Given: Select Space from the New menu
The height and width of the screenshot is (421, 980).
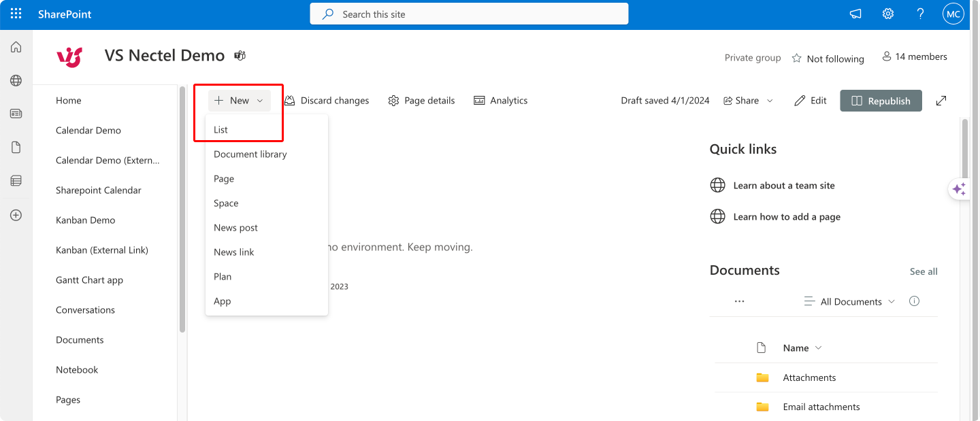Looking at the screenshot, I should click(267, 203).
